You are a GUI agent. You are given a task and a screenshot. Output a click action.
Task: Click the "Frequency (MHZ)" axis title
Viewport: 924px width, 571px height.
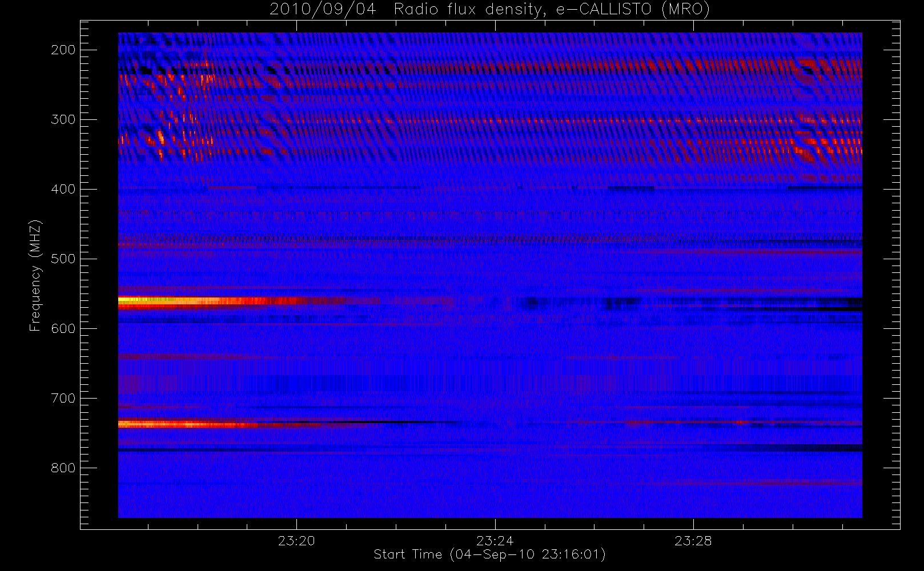(x=35, y=275)
